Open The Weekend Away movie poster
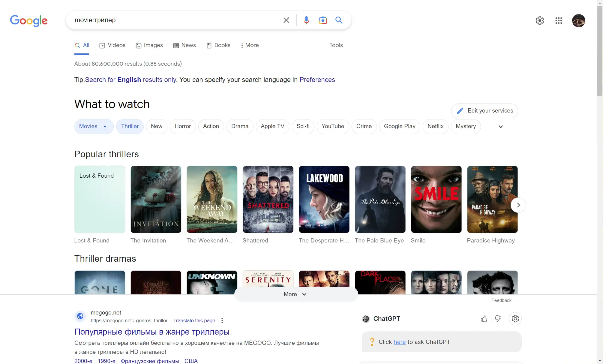 [212, 199]
